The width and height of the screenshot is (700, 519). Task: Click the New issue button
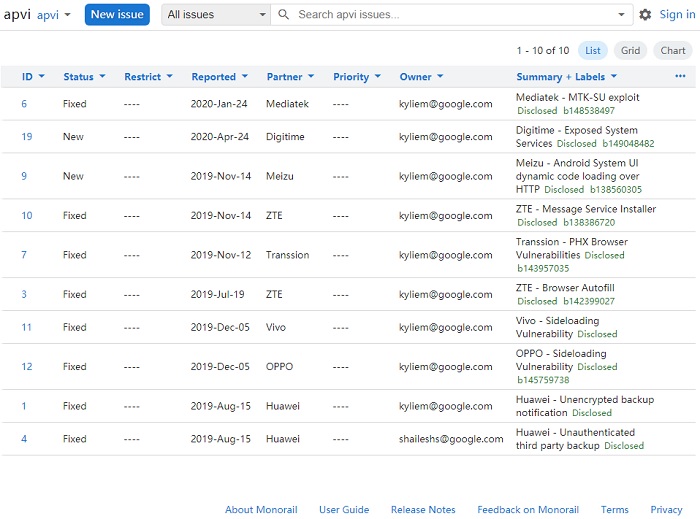coord(117,15)
